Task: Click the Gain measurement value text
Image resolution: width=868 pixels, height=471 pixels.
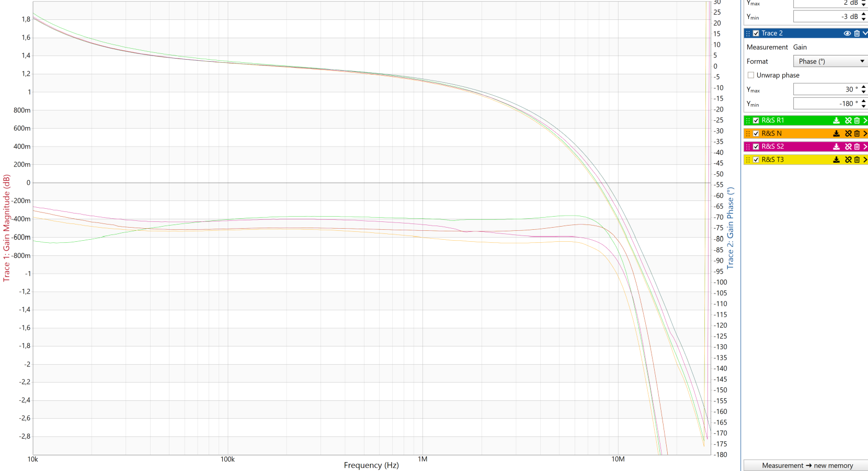Action: [x=800, y=47]
